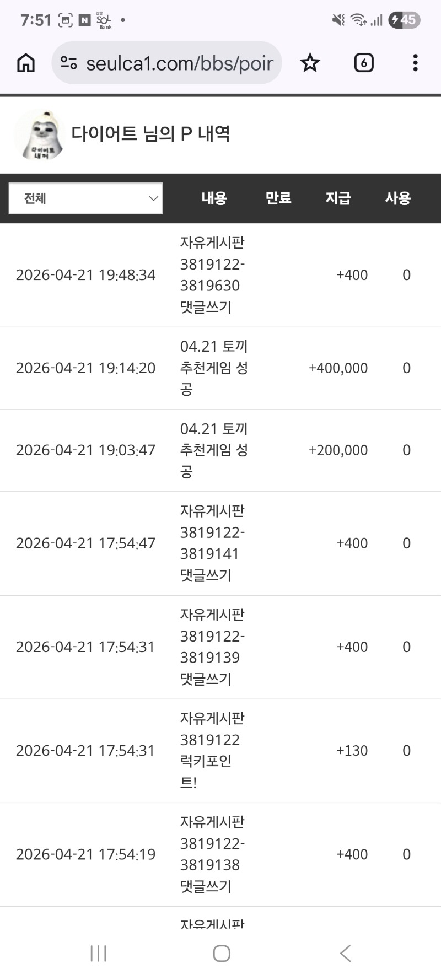Select the 사용 column header
441x980 pixels.
(x=397, y=198)
